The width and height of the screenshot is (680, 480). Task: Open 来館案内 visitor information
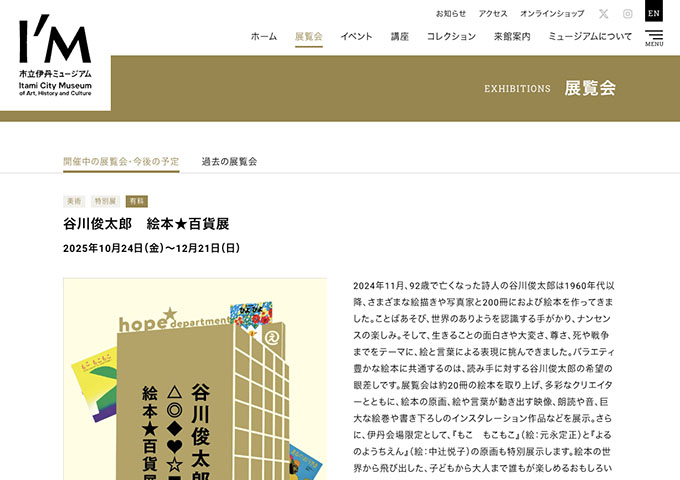(x=512, y=37)
